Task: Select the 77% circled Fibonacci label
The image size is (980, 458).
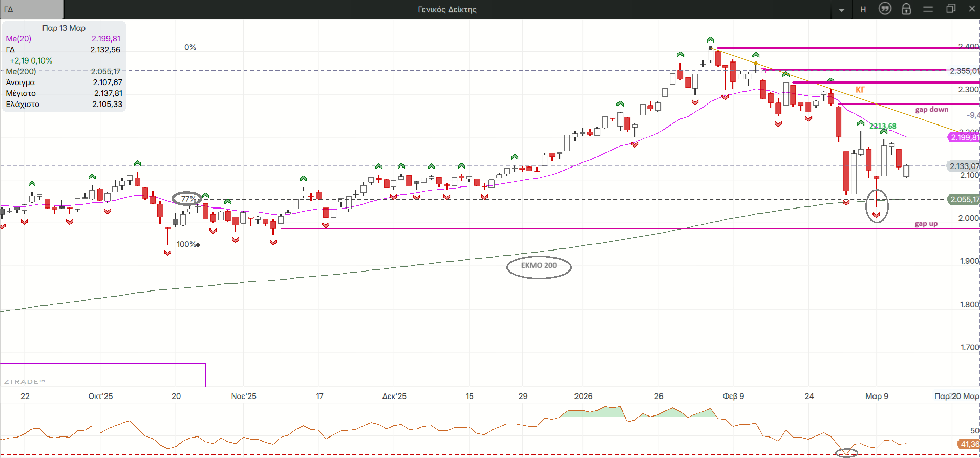Action: 187,199
